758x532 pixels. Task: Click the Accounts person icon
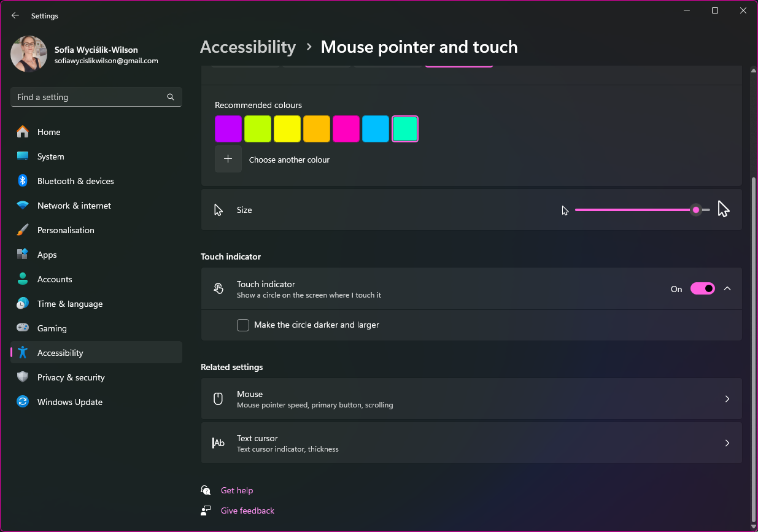point(23,279)
